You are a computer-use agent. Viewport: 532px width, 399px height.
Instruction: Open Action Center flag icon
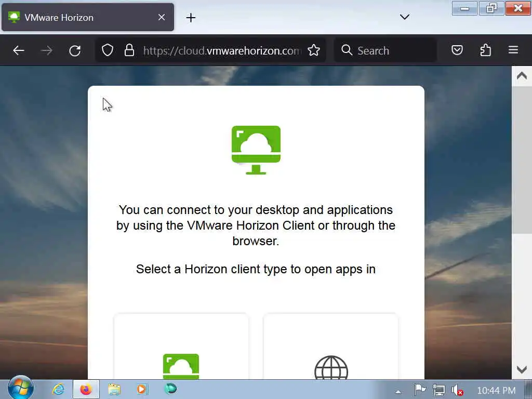[x=420, y=390]
